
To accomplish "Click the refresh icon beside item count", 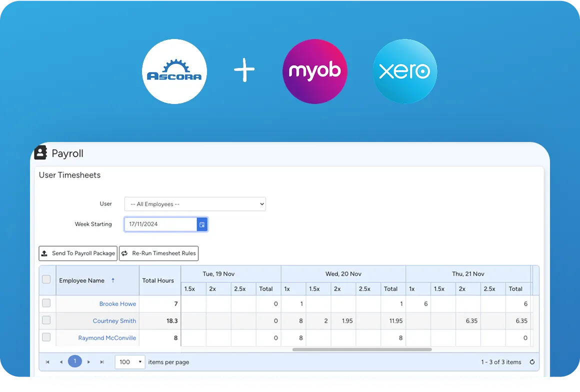I will pos(532,362).
